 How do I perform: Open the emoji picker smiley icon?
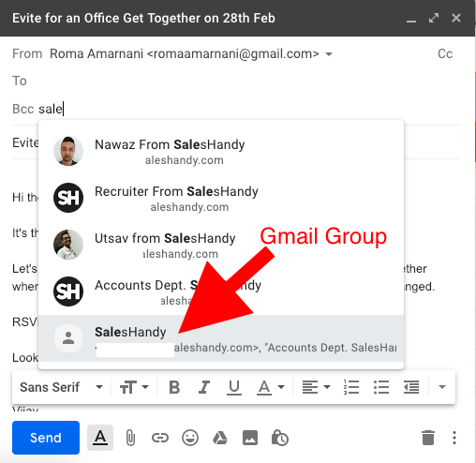[190, 438]
